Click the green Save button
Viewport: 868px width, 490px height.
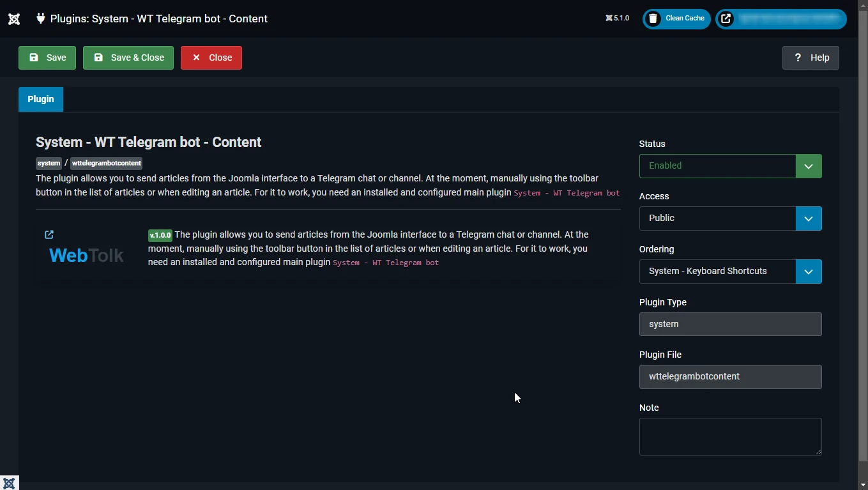[47, 57]
